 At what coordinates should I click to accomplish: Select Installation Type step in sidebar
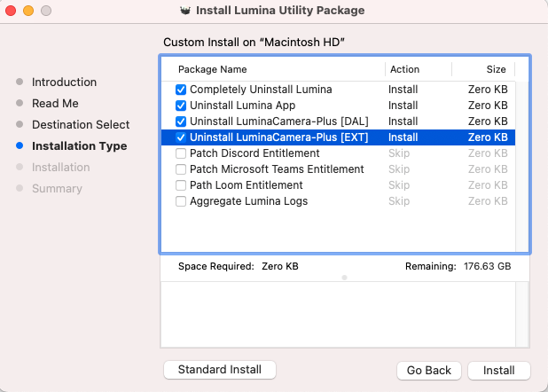tap(79, 145)
